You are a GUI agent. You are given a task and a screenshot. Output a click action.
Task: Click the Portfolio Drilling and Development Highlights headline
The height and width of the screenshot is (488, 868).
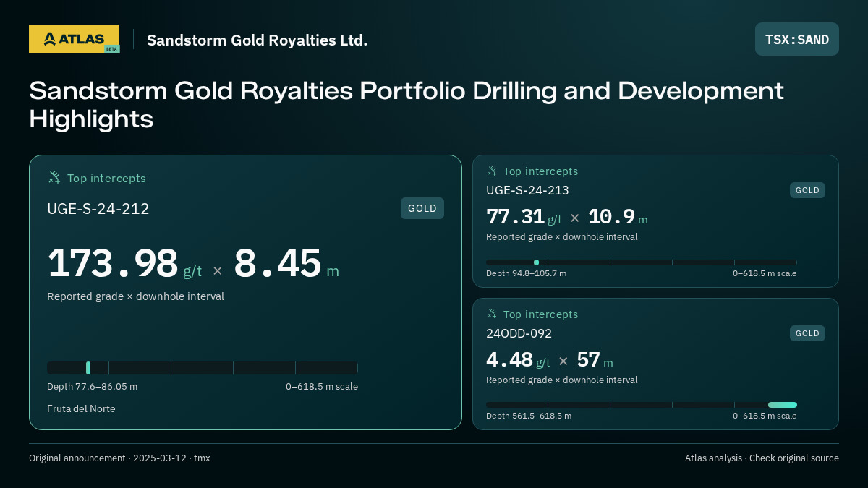click(407, 104)
